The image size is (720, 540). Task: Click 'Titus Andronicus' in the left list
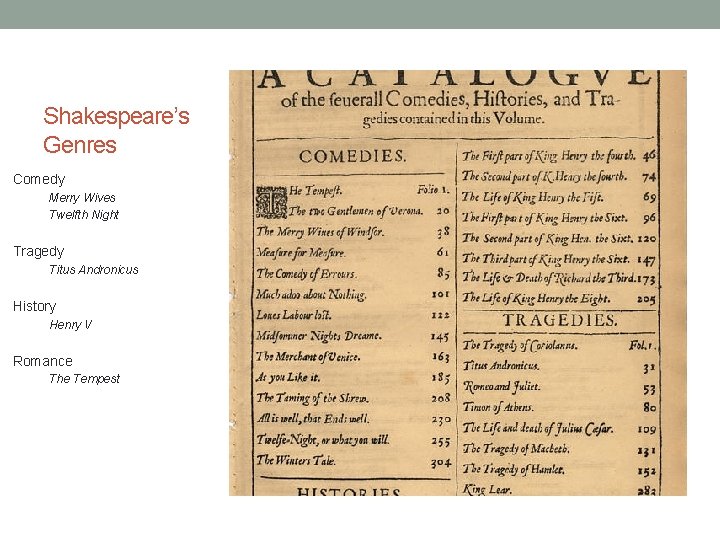(94, 270)
